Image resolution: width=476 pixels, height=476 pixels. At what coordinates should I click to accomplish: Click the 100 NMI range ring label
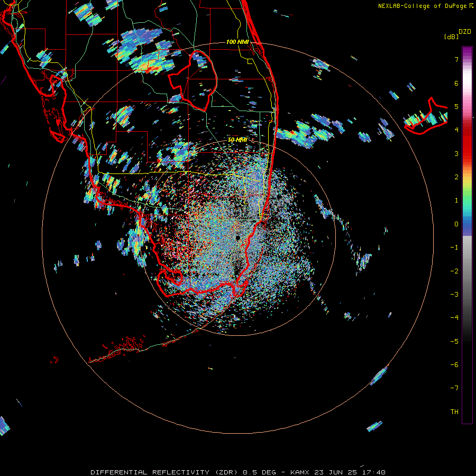(x=237, y=42)
